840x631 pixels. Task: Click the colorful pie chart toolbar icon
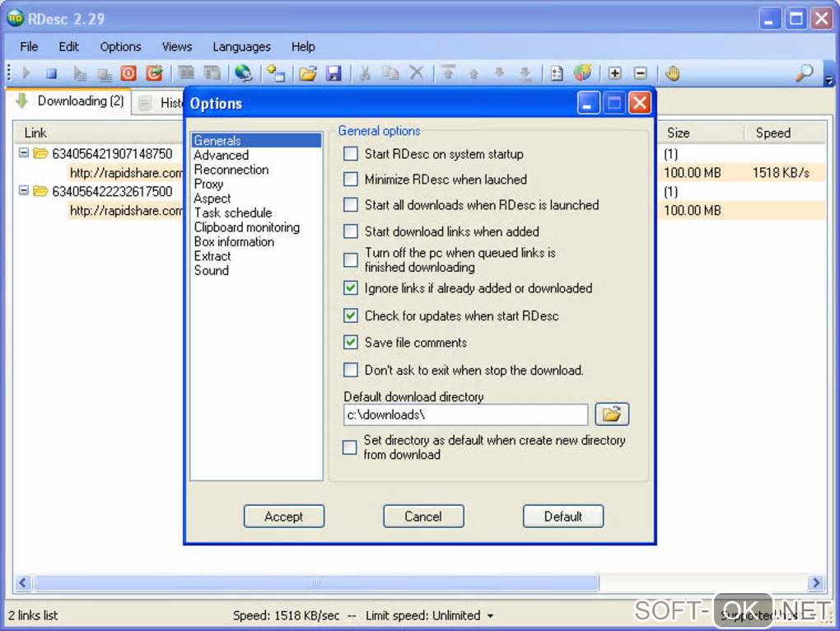click(583, 72)
